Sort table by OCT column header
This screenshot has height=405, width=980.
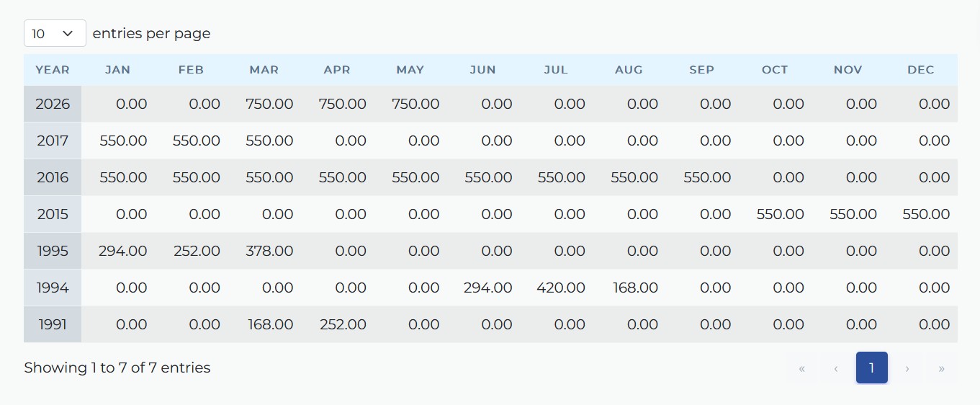pos(775,70)
